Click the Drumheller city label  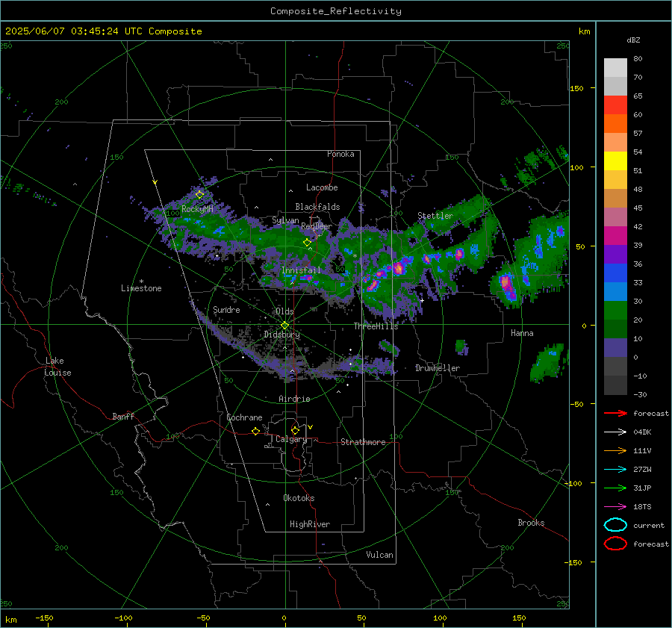[x=438, y=368]
